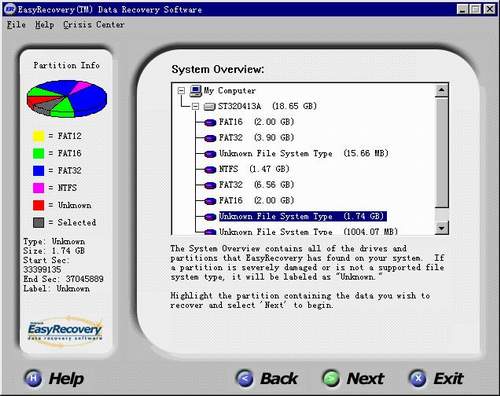Select the Unknown File System Type 15.66 MB entry
Screen dimensions: 500x396
[x=304, y=153]
